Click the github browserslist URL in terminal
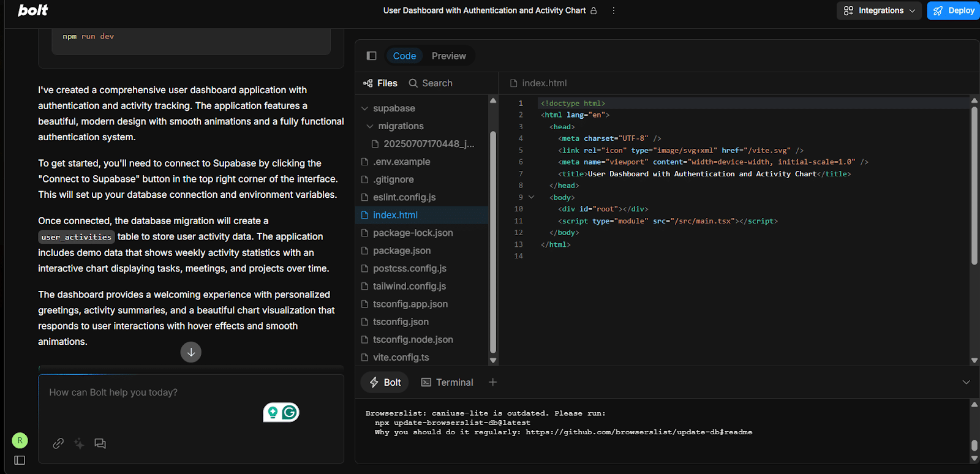 pos(639,432)
